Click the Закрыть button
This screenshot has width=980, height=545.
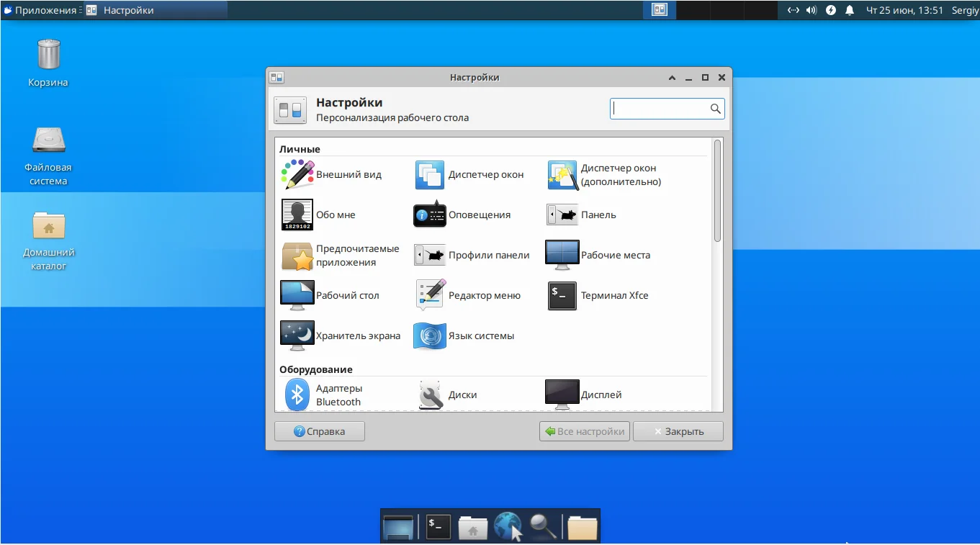pyautogui.click(x=678, y=431)
